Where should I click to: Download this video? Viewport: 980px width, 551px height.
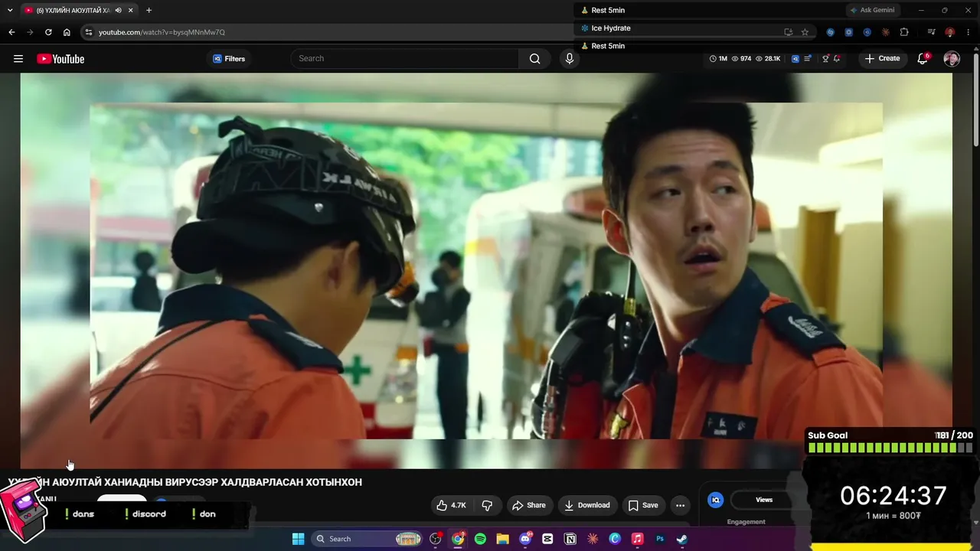click(x=587, y=505)
